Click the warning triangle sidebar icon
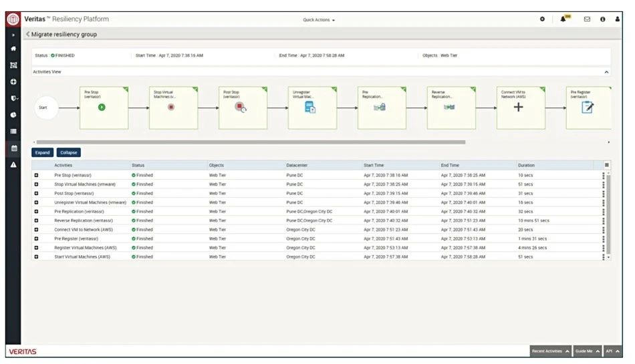 pyautogui.click(x=13, y=165)
